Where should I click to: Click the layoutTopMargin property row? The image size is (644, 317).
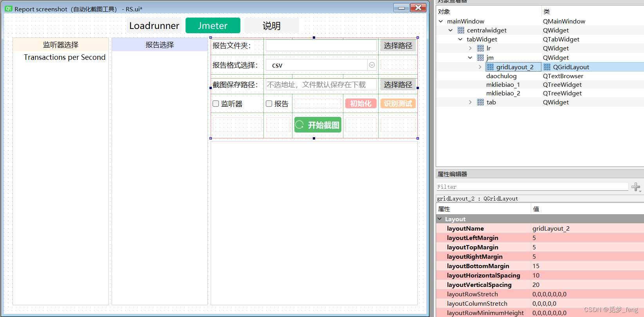[540, 247]
